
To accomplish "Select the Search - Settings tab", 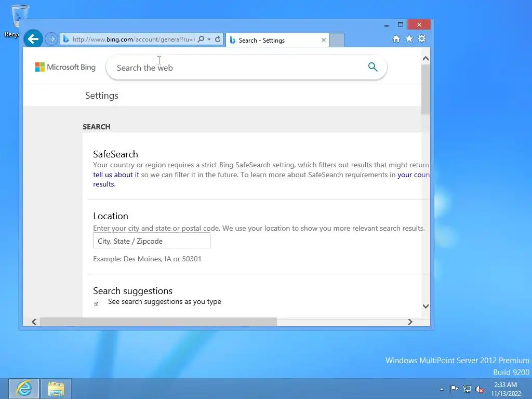I will point(277,40).
